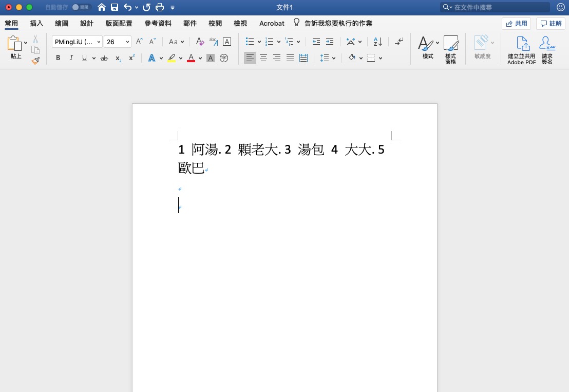
Task: Toggle Bold formatting
Action: click(x=58, y=58)
